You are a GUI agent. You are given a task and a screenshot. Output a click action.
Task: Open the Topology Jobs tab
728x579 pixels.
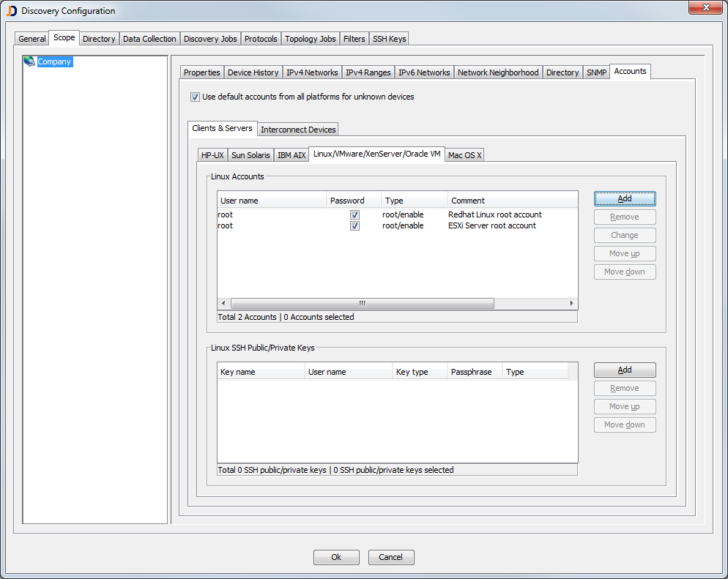pos(310,38)
